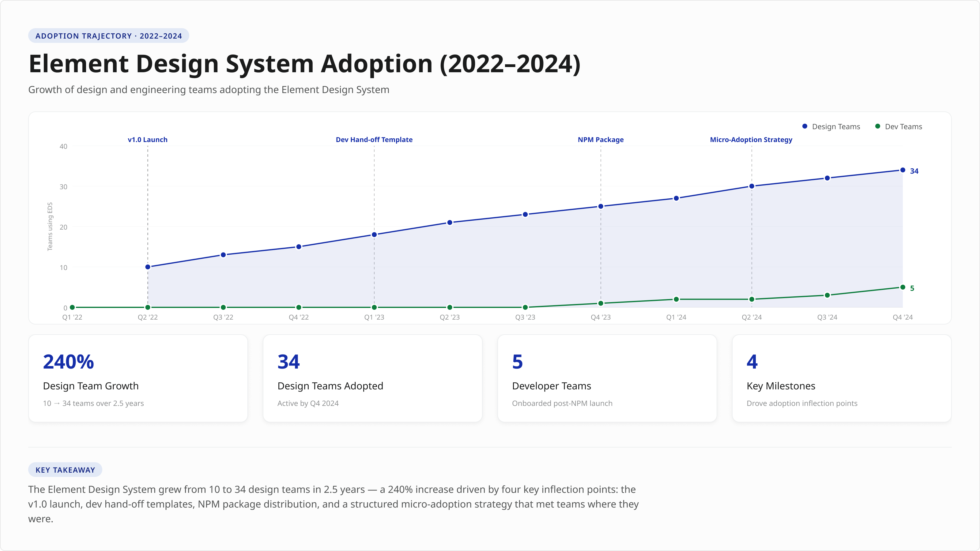980x551 pixels.
Task: Click the green Dev Teams legend marker icon
Action: 878,126
